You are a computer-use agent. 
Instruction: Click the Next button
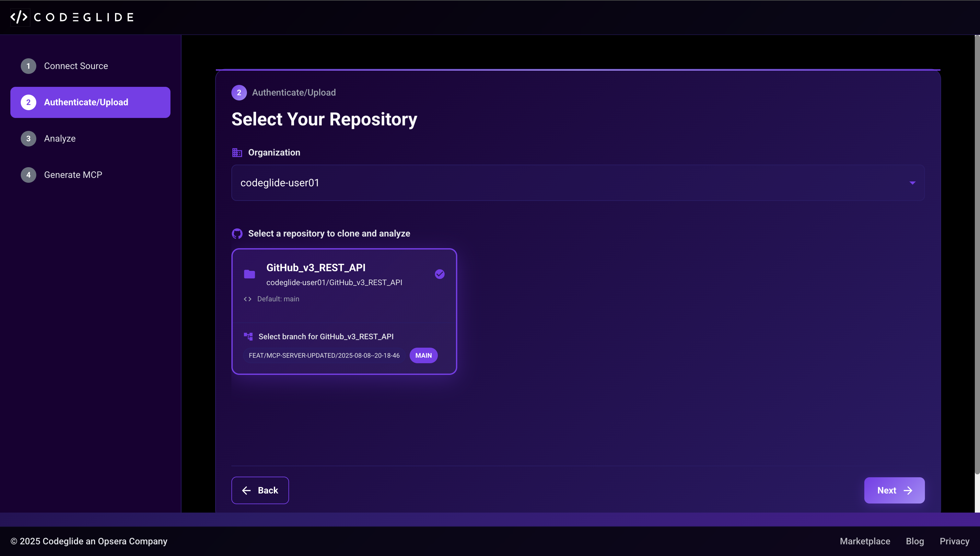point(894,490)
